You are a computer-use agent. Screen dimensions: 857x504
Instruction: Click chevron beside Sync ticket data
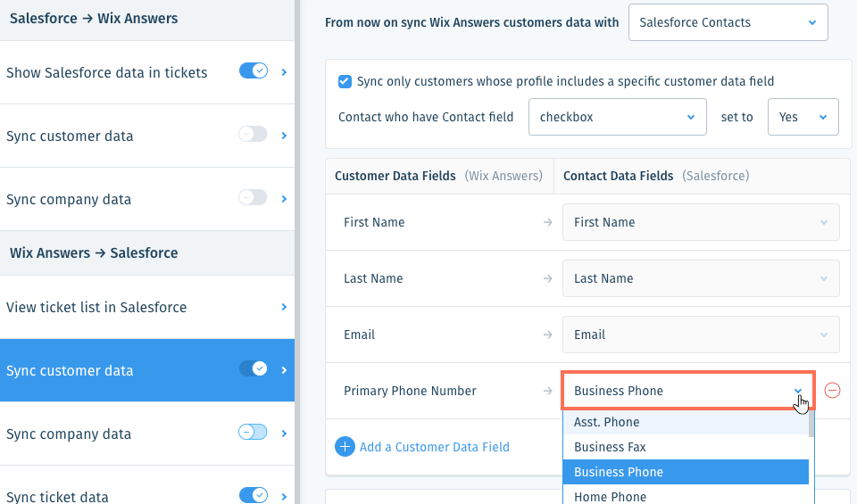click(284, 496)
